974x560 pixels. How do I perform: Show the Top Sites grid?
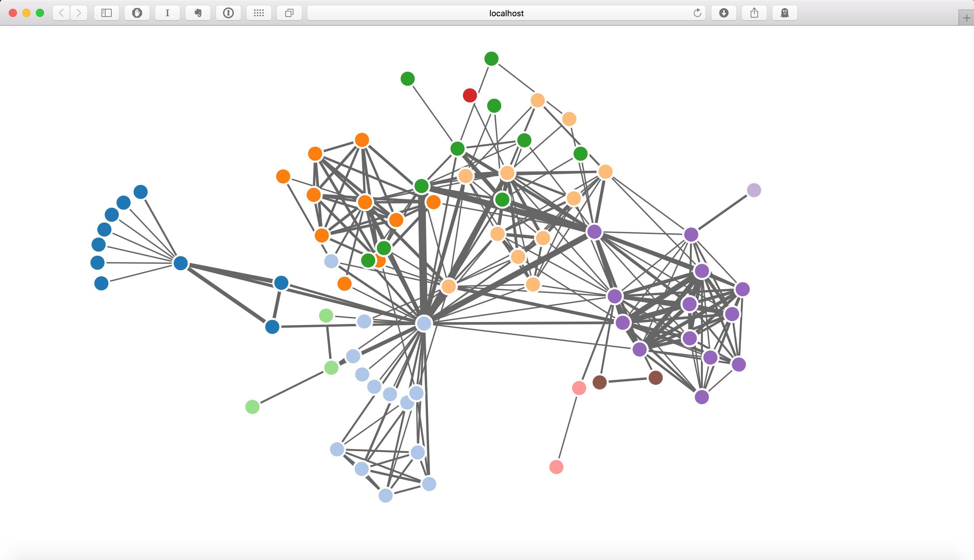coord(259,13)
